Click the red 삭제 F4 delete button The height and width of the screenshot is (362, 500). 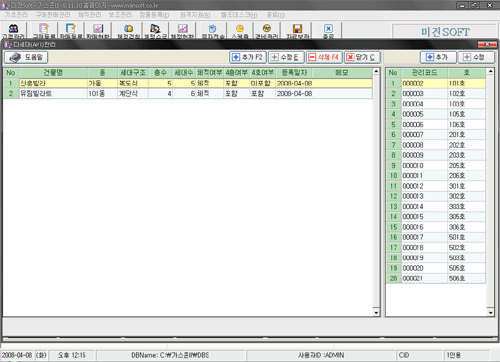pos(324,57)
